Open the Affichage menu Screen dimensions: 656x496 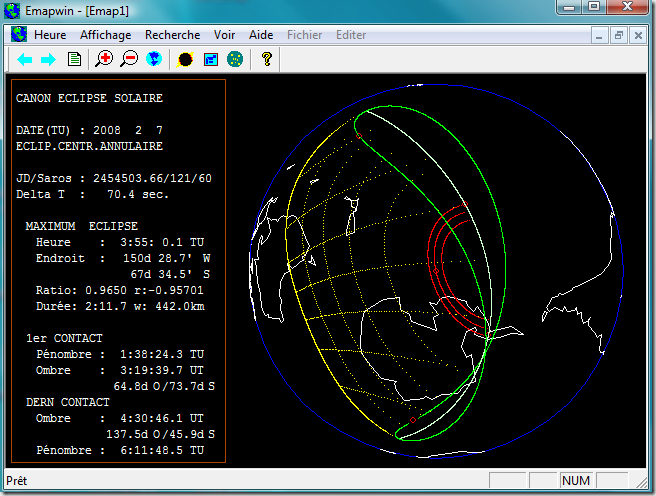pos(105,35)
